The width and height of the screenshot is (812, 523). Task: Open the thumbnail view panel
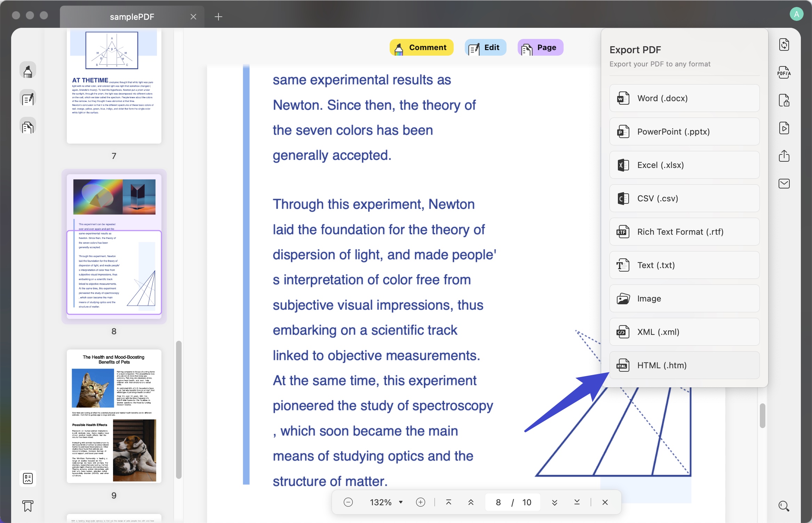click(x=28, y=478)
